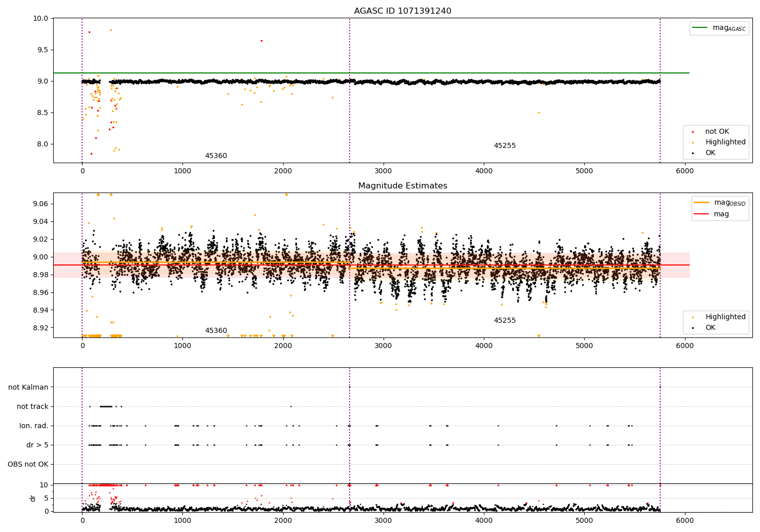Click the '1000' x-tick under the bottom plot
Screen dimensions: 760x532
182,520
